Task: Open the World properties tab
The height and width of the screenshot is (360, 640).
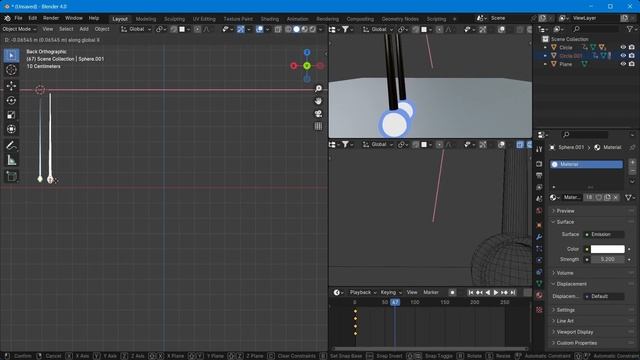Action: coord(539,211)
